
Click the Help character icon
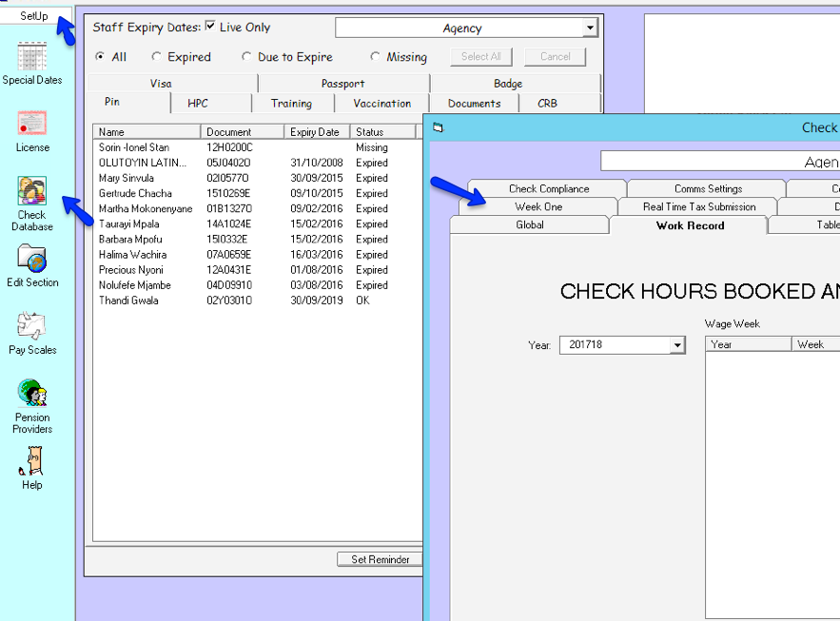tap(32, 461)
